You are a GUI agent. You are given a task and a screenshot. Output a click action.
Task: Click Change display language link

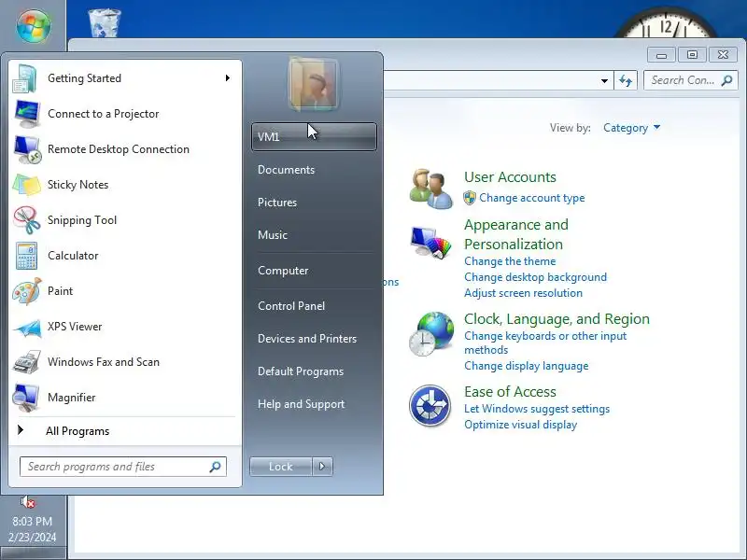(x=527, y=366)
